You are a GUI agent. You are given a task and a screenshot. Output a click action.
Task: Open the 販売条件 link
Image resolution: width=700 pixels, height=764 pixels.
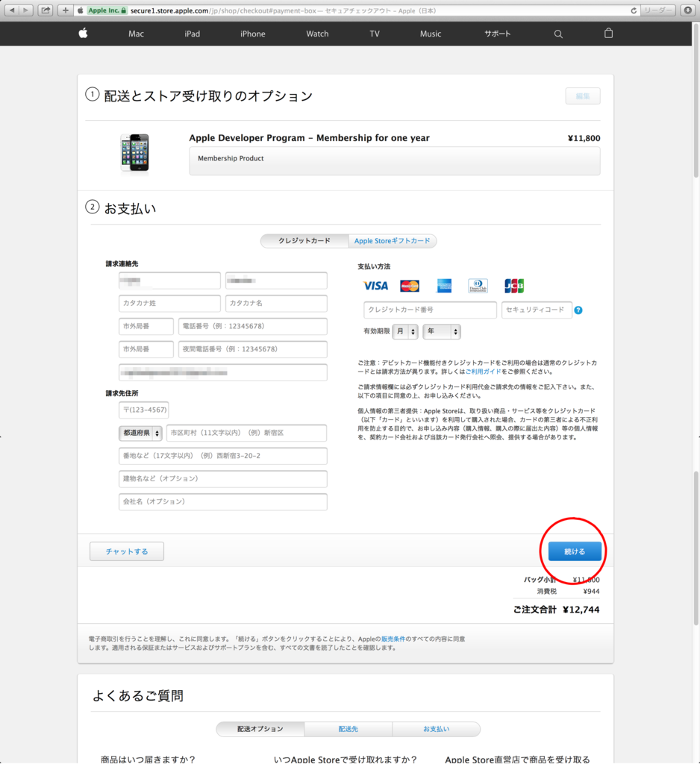coord(393,639)
